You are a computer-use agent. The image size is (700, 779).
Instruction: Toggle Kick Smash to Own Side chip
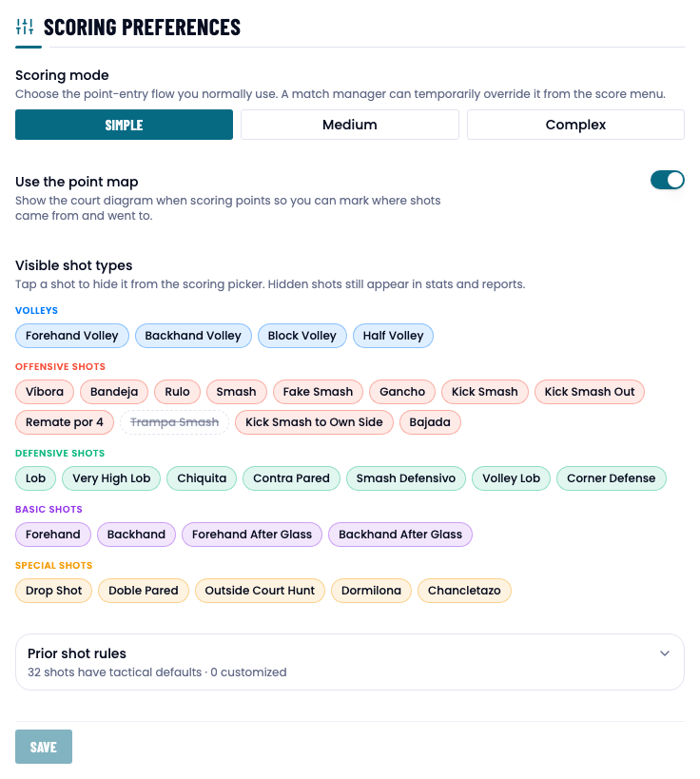click(314, 422)
